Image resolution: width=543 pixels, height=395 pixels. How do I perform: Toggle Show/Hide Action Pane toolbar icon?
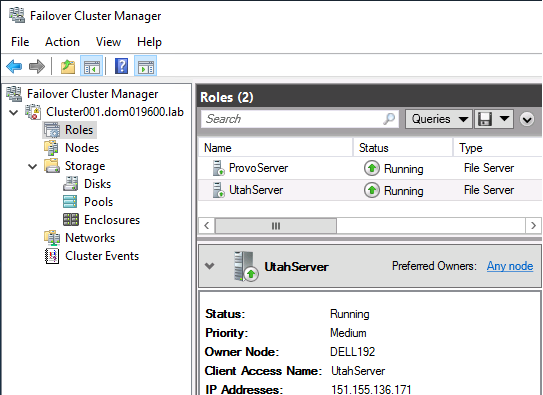coord(145,66)
